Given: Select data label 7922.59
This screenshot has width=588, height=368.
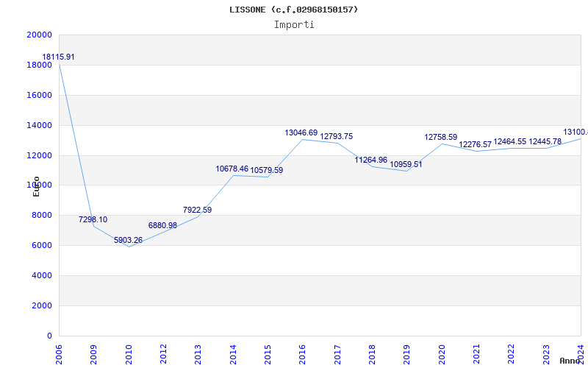Looking at the screenshot, I should pyautogui.click(x=197, y=210).
